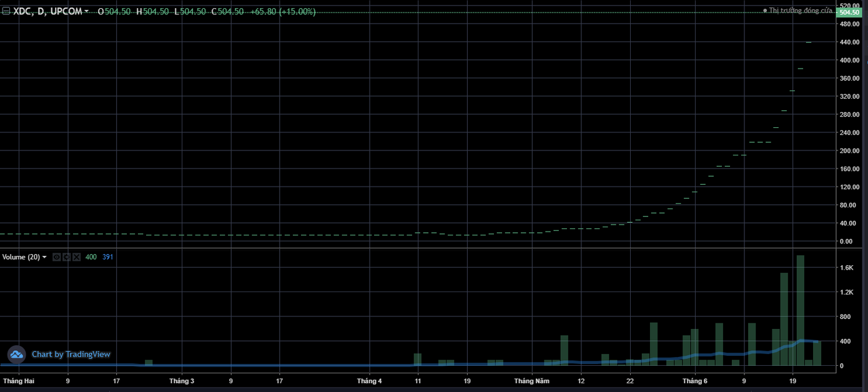Click the Tháng Hai label on the time axis
The height and width of the screenshot is (392, 868).
19,381
